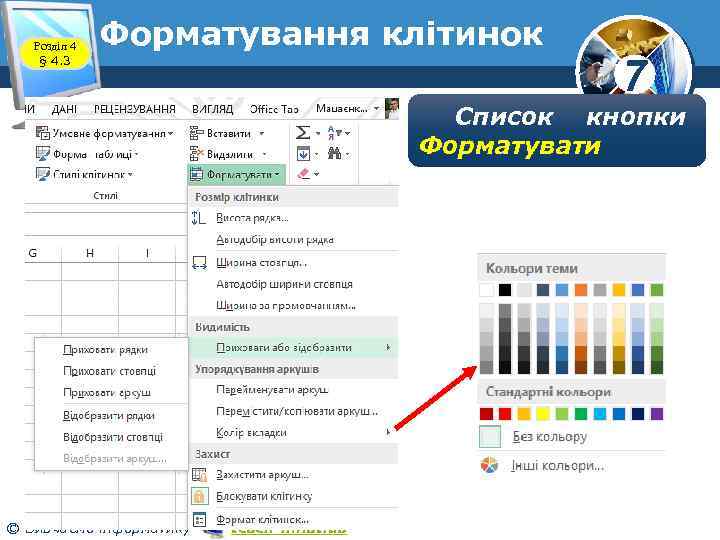Click the Format Cells dialog icon
This screenshot has width=720, height=540.
point(199,519)
